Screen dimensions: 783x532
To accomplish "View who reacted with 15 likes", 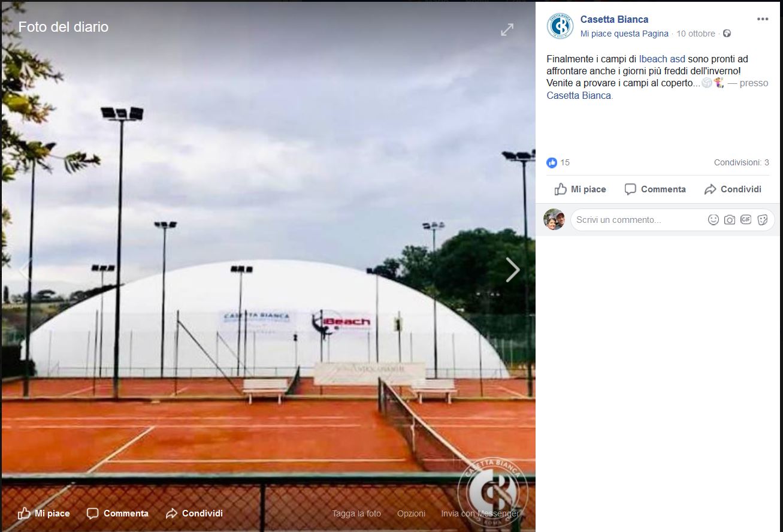I will coord(558,162).
